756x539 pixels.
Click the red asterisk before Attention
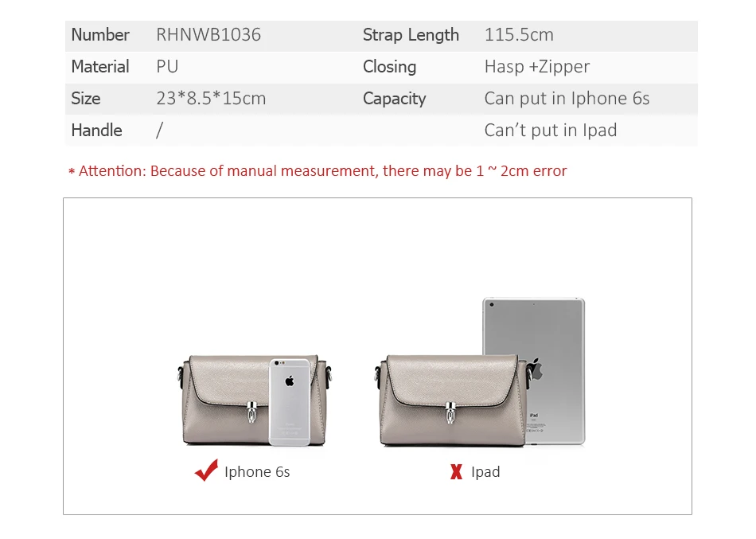tap(72, 171)
